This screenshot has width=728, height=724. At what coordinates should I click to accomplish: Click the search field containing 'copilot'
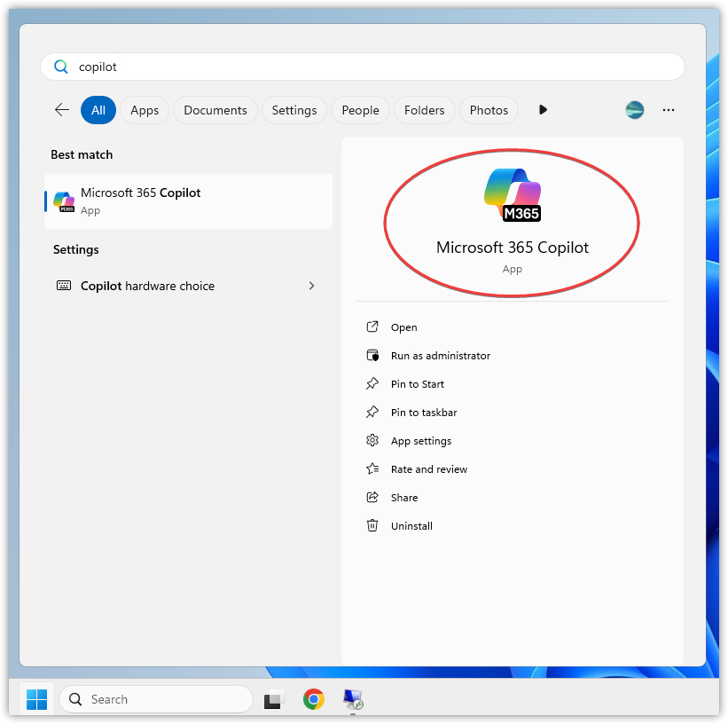pyautogui.click(x=363, y=67)
